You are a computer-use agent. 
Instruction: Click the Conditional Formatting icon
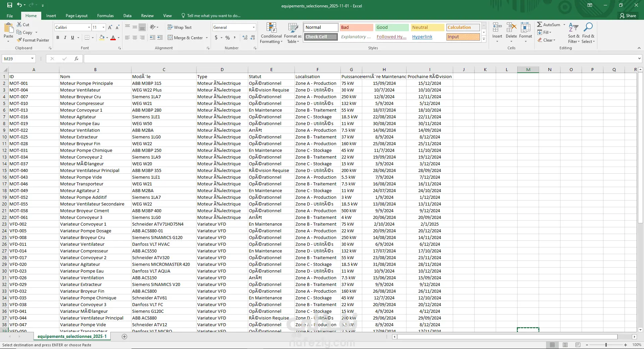coord(271,28)
